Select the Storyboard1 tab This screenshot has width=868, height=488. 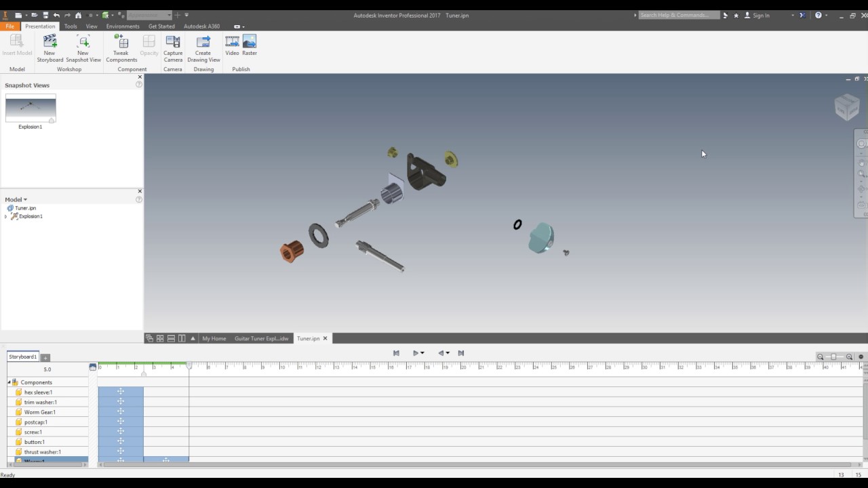coord(22,357)
